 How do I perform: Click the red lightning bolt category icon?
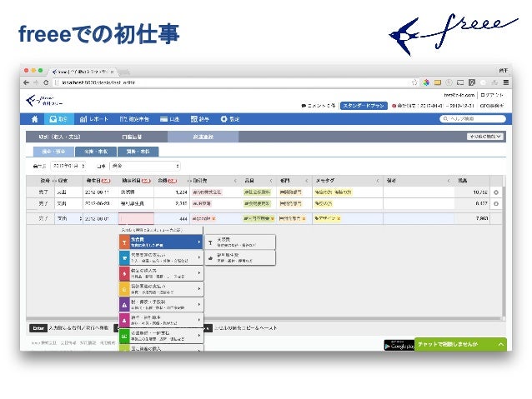[124, 273]
